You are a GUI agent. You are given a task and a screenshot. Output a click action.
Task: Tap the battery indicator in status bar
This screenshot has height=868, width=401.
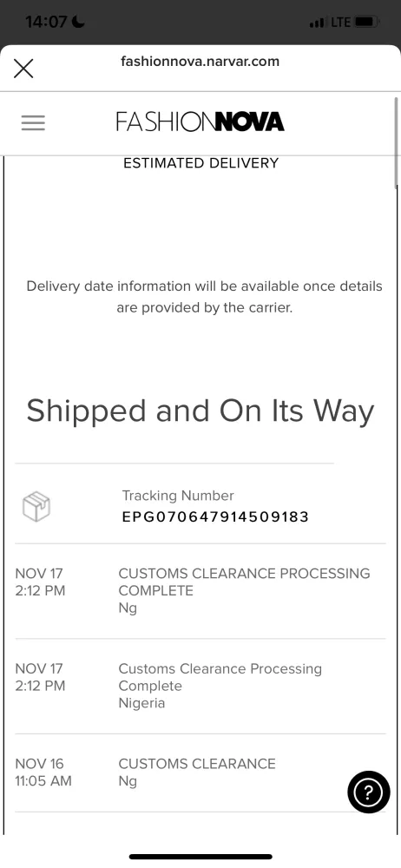tap(366, 23)
